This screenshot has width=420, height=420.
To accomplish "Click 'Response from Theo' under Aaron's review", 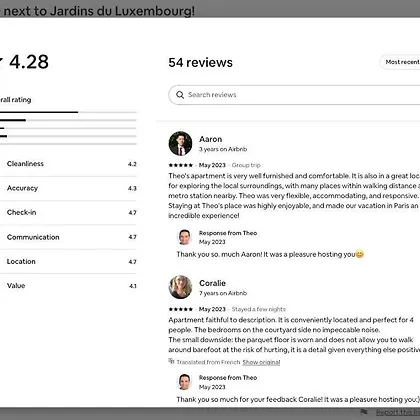I will (x=228, y=233).
